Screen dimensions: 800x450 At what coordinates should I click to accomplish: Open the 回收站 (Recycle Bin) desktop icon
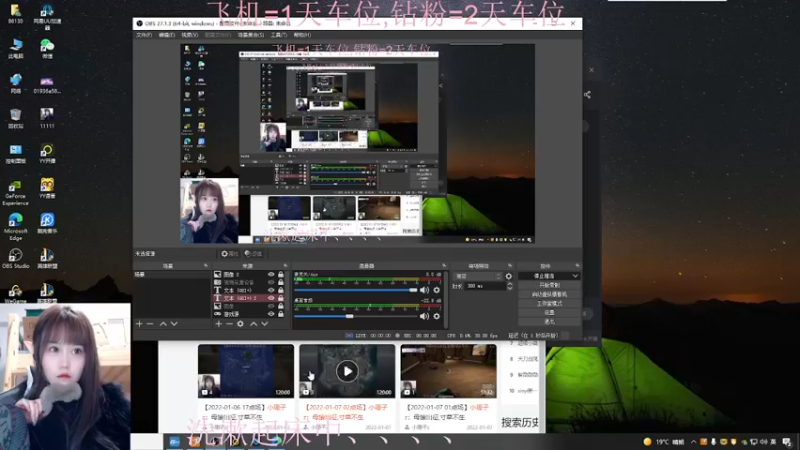pos(15,118)
